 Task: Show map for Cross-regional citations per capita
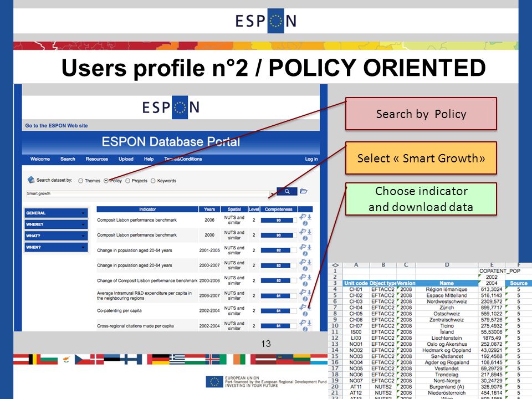point(303,323)
